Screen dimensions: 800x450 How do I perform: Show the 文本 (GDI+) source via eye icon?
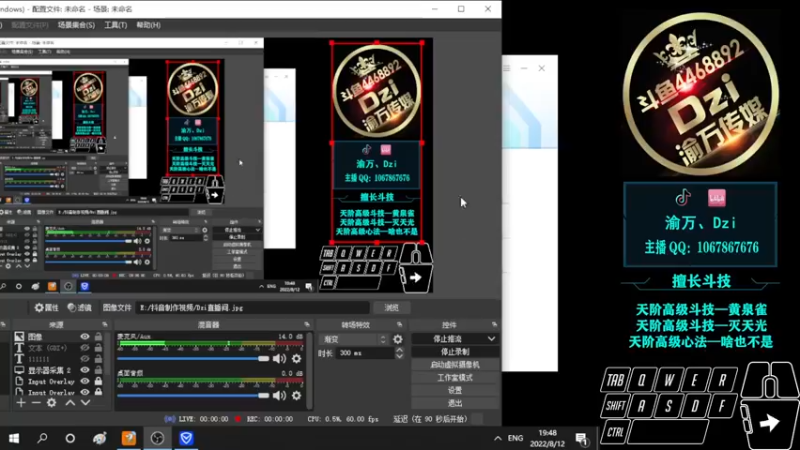pos(85,348)
